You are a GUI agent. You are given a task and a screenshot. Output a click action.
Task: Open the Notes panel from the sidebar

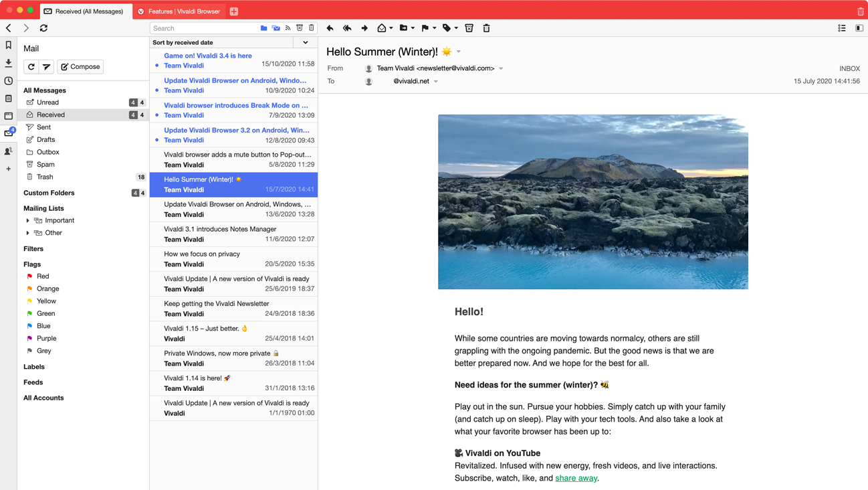click(x=8, y=98)
